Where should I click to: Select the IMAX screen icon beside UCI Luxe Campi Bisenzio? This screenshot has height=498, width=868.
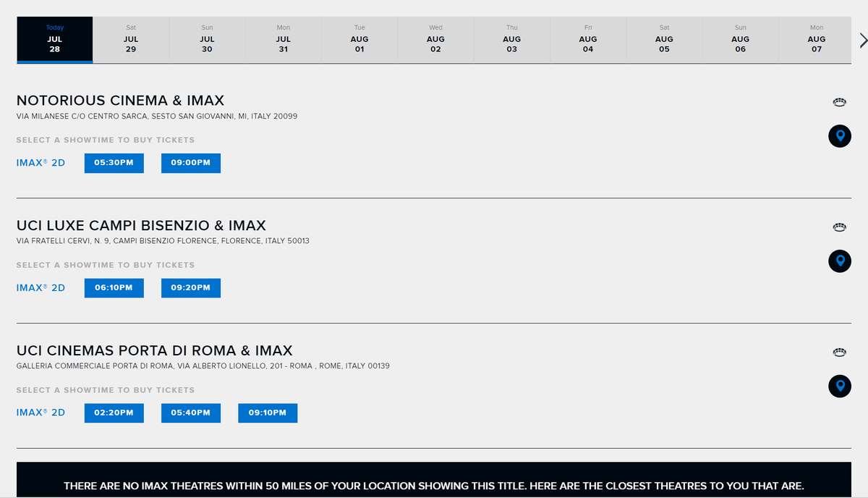[839, 227]
